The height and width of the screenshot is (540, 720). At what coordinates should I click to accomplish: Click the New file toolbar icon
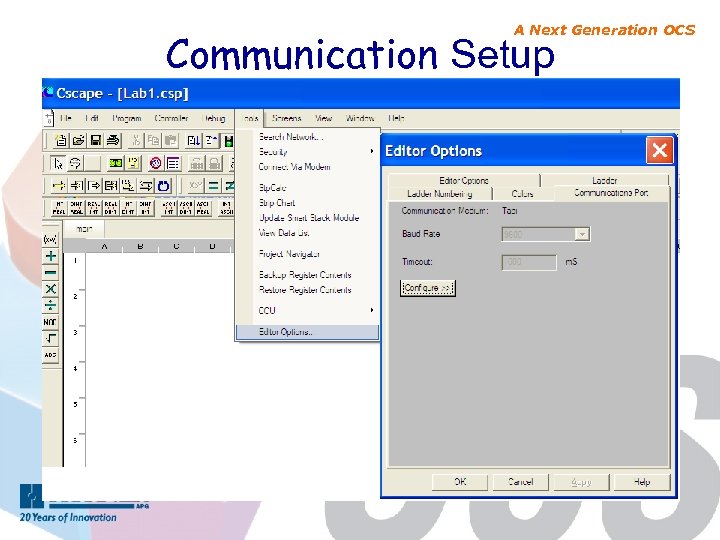coord(61,141)
